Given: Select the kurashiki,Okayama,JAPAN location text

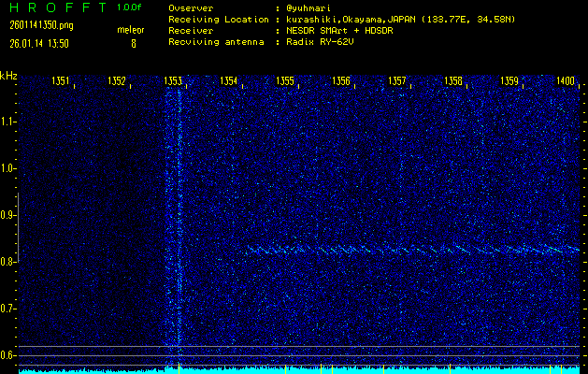Looking at the screenshot, I should 363,19.
